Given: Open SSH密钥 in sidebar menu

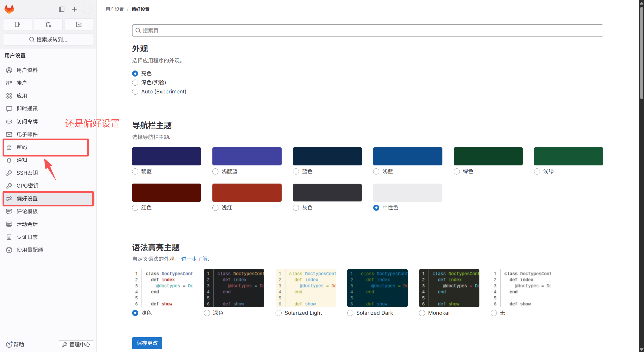Looking at the screenshot, I should pos(27,173).
